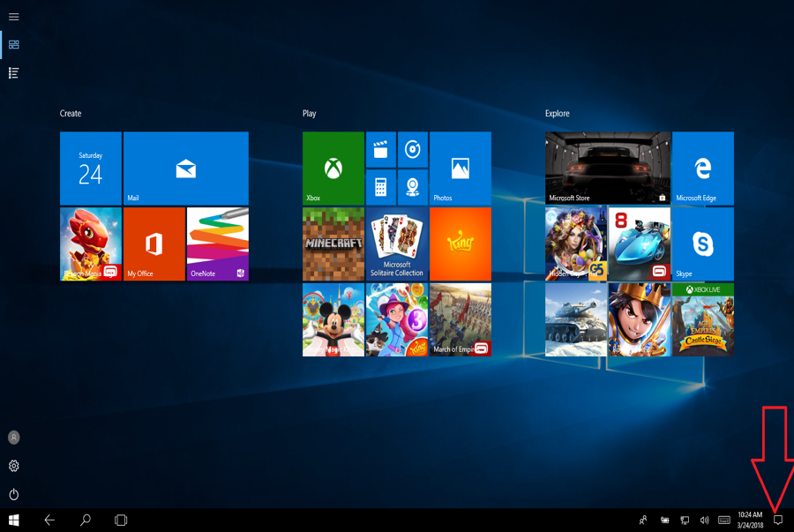This screenshot has height=532, width=794.
Task: Open Movies & TV small tile
Action: coord(381,149)
